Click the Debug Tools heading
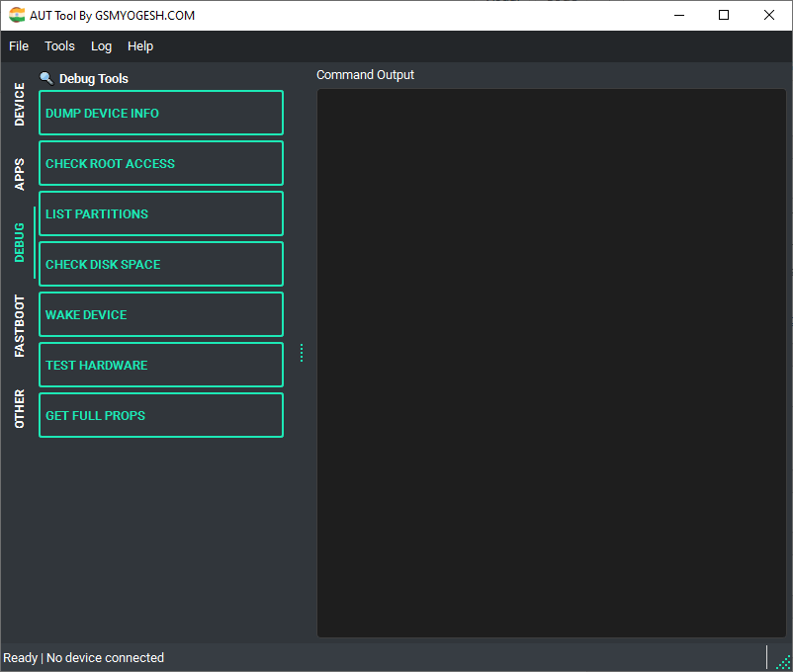793x672 pixels. point(94,79)
